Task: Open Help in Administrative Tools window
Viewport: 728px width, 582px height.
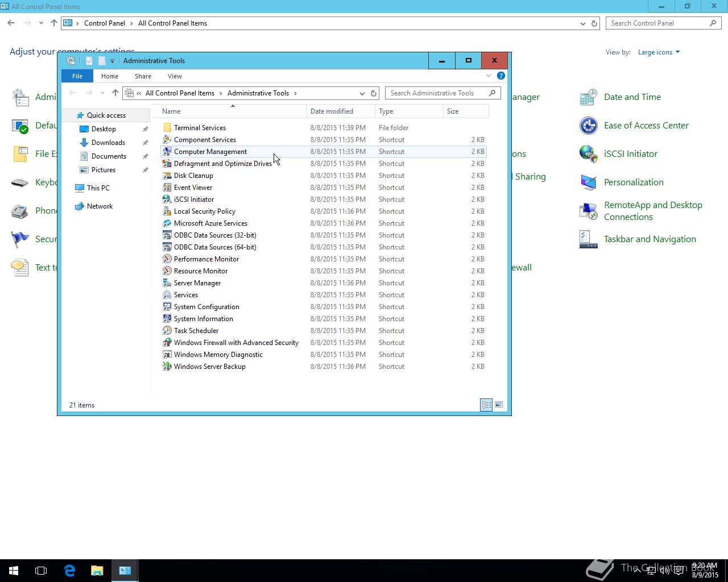Action: point(500,76)
